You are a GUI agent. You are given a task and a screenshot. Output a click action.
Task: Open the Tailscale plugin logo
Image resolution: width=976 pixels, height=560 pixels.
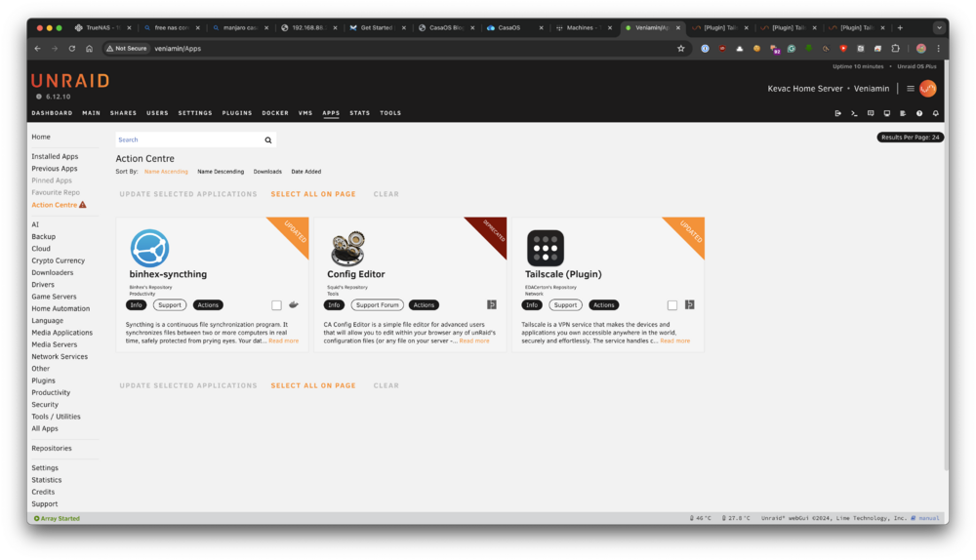pyautogui.click(x=546, y=248)
